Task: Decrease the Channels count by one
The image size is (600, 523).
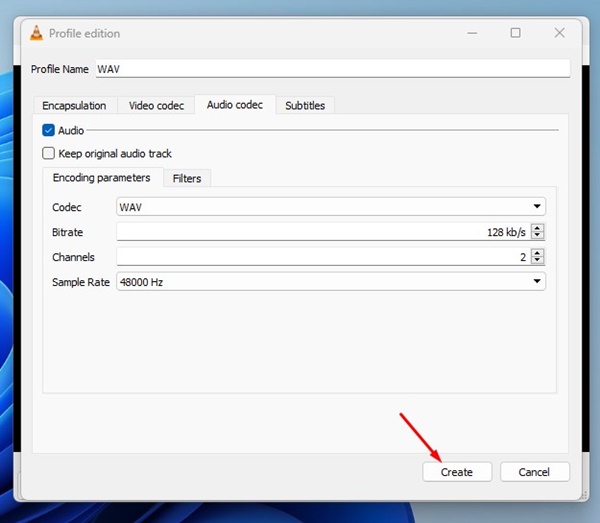Action: (x=537, y=260)
